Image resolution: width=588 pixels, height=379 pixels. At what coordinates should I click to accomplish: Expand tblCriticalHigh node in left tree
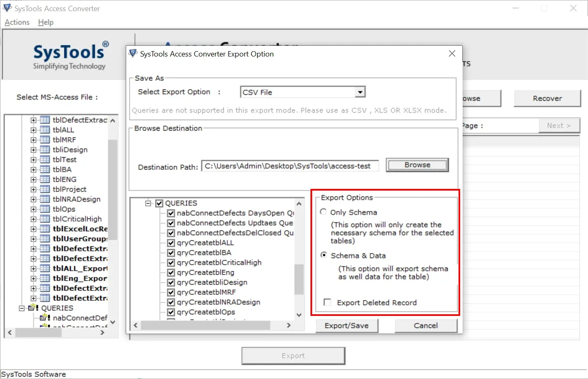33,219
